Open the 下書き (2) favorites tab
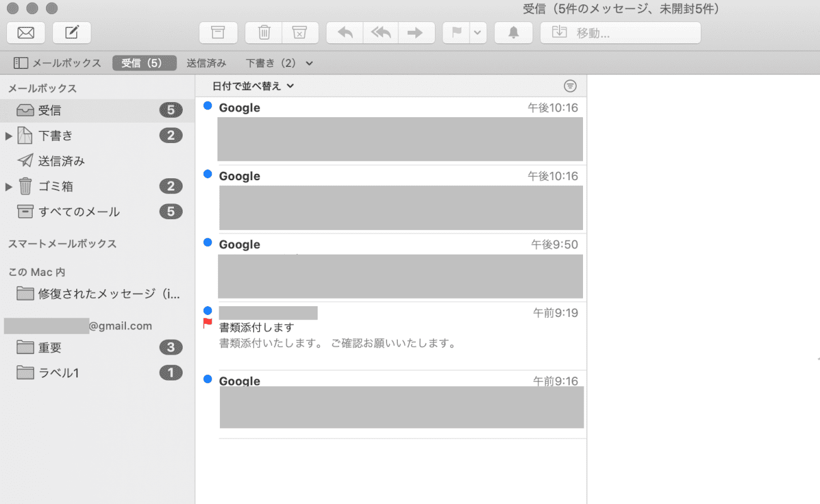Viewport: 820px width, 504px height. tap(270, 63)
